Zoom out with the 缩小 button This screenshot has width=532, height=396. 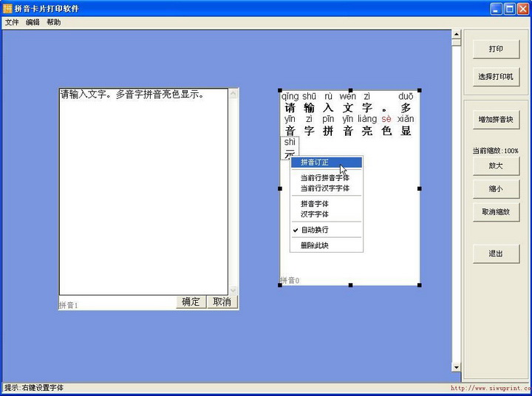496,189
